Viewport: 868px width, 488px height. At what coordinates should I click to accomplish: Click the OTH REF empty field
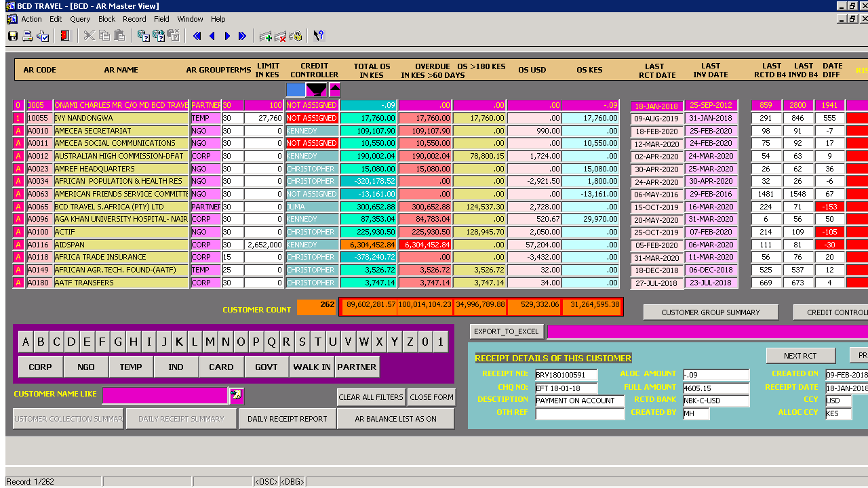point(580,413)
